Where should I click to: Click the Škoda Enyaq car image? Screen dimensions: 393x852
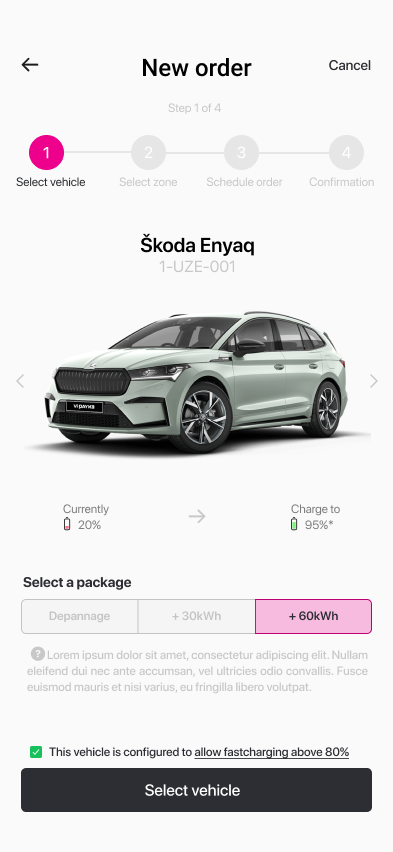click(196, 382)
